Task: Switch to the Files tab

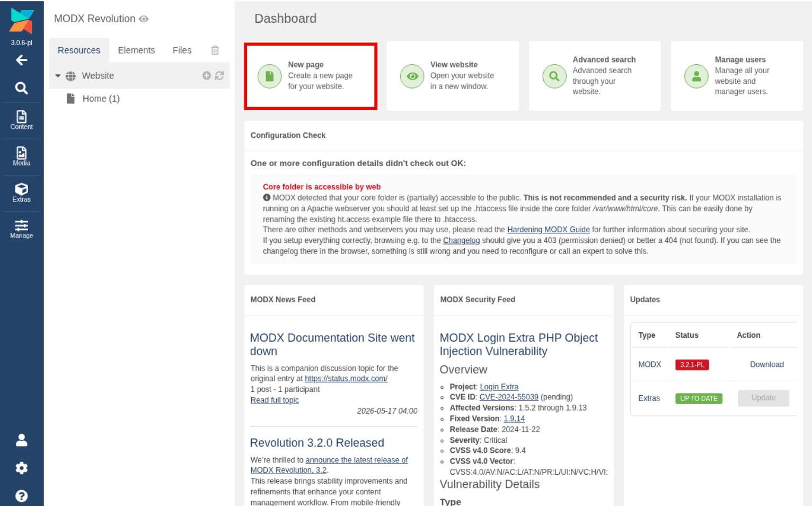Action: (x=182, y=50)
